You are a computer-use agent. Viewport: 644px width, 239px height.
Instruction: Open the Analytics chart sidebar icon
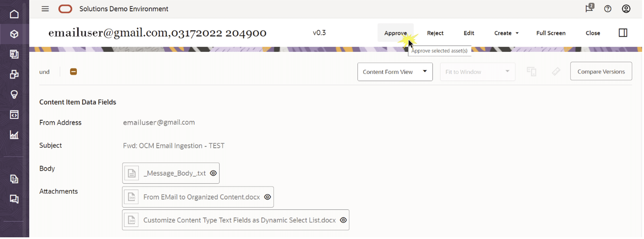pyautogui.click(x=14, y=135)
